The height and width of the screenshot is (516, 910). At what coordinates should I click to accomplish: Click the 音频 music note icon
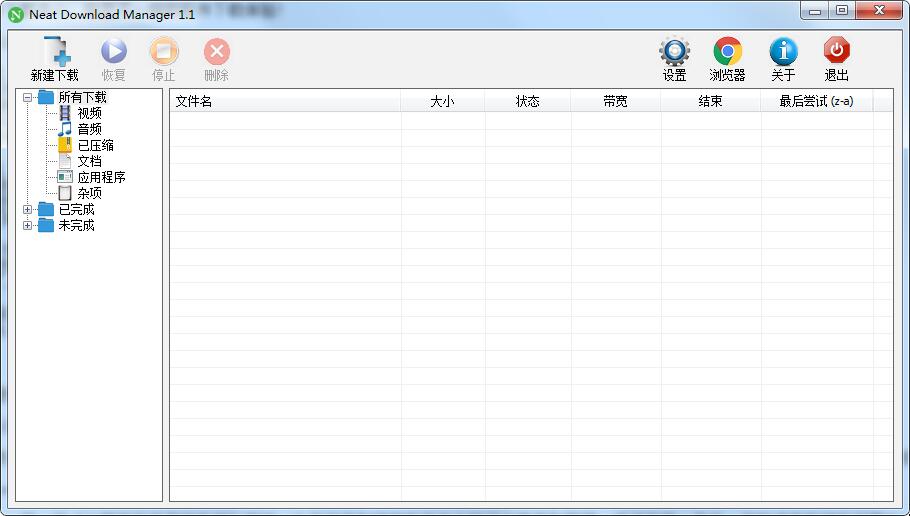65,129
